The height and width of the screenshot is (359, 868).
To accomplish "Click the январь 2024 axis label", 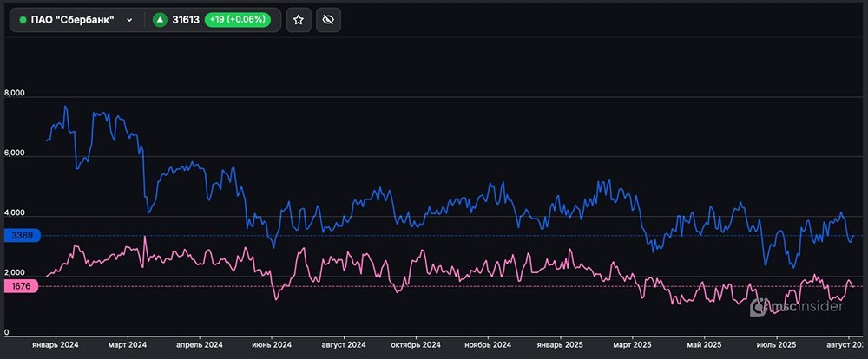I will 56,344.
